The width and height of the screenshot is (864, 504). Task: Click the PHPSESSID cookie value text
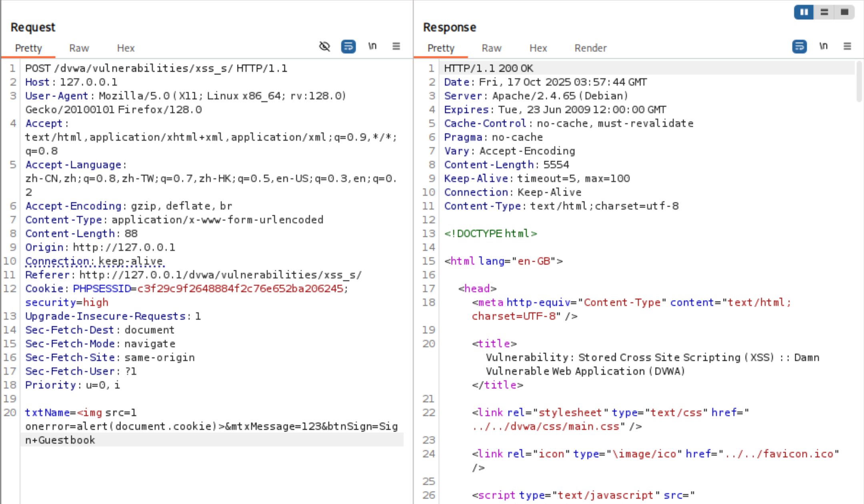(240, 288)
